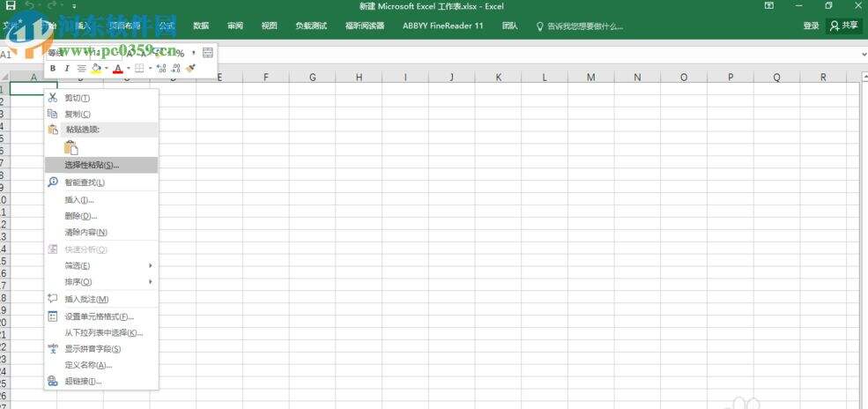868x409 pixels.
Task: Choose 定义名称(A)... from context menu
Action: (101, 365)
